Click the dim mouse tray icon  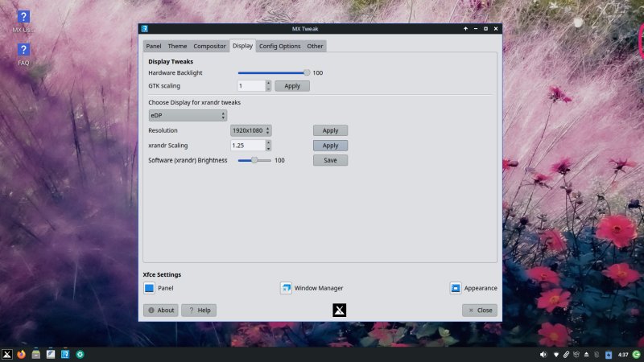coord(597,355)
